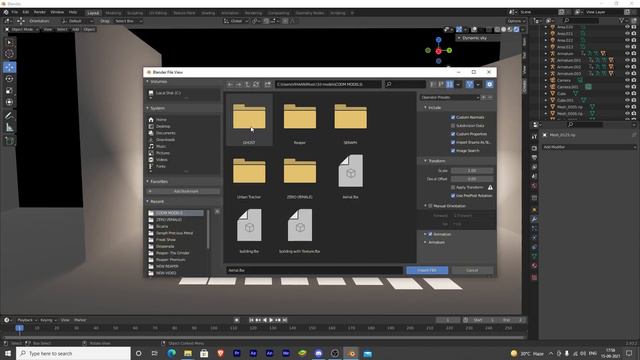Toggle Image Search checkbox
The image size is (640, 360).
pyautogui.click(x=453, y=151)
